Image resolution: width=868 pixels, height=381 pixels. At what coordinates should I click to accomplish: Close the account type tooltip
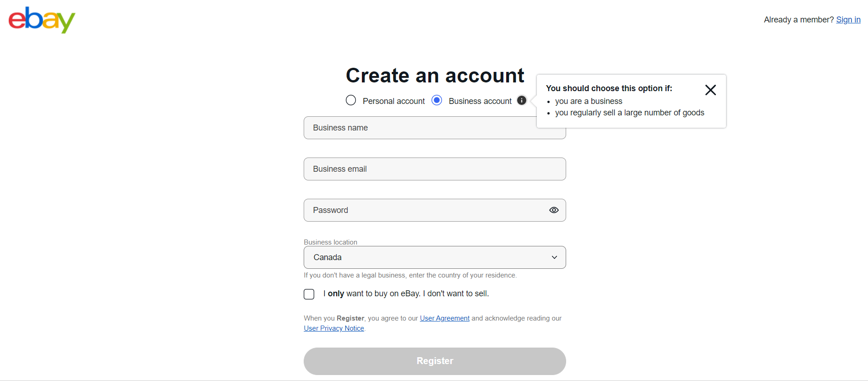tap(710, 90)
